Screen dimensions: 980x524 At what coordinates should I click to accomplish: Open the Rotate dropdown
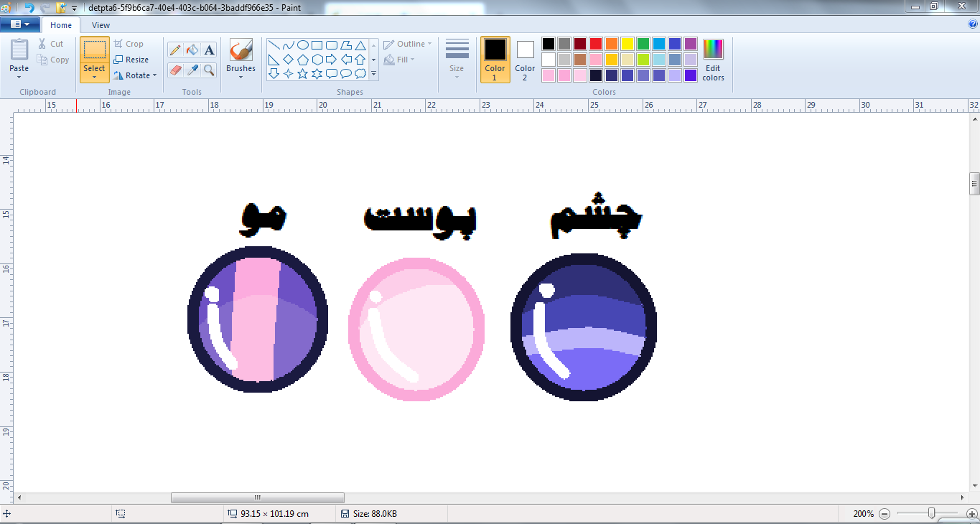point(136,75)
